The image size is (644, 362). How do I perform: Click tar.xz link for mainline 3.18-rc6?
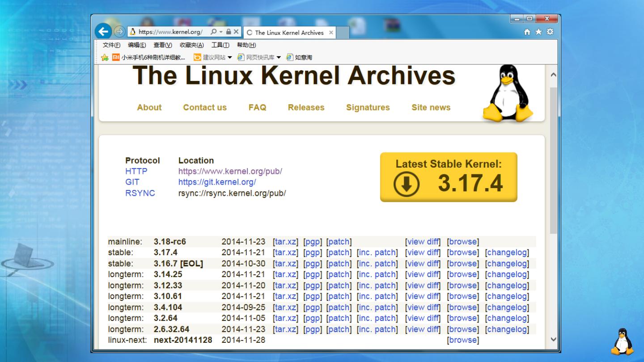pyautogui.click(x=285, y=242)
